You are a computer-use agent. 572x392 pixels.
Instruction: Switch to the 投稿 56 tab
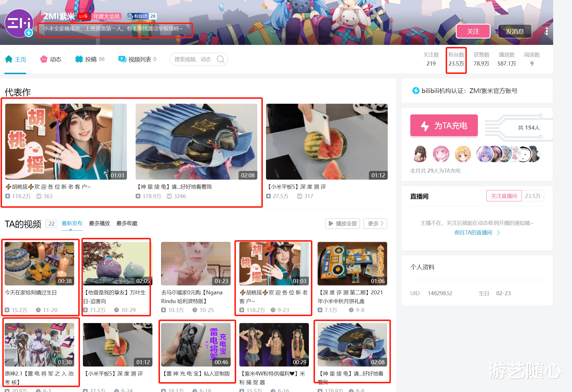point(90,59)
